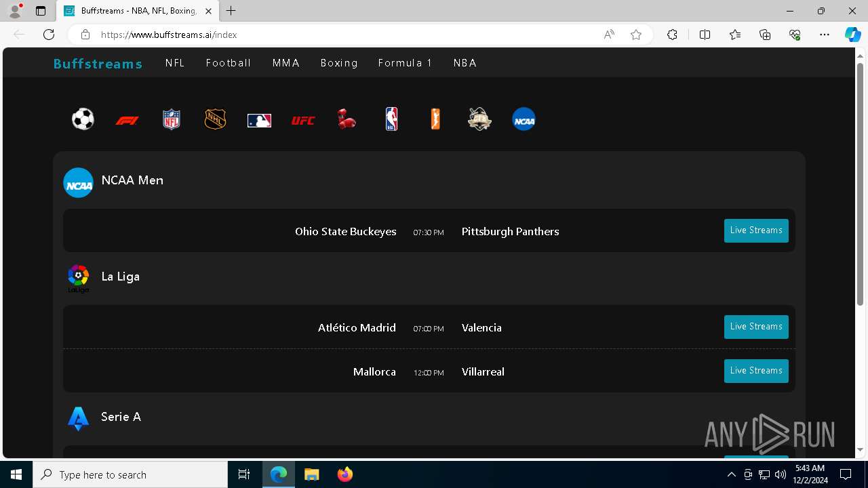Click the 07:30 PM match time
The width and height of the screenshot is (868, 488).
[x=429, y=232]
